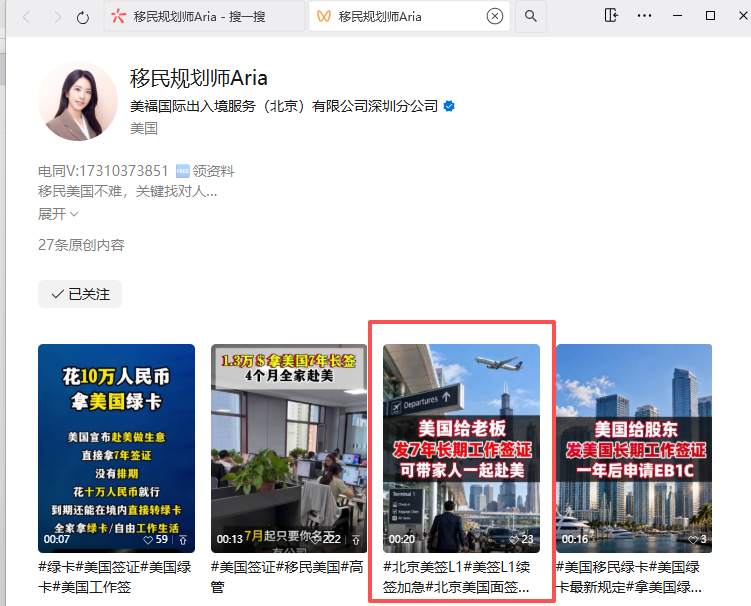751x606 pixels.
Task: Click the caption #美国签证#移民美国#高管
Action: (287, 577)
